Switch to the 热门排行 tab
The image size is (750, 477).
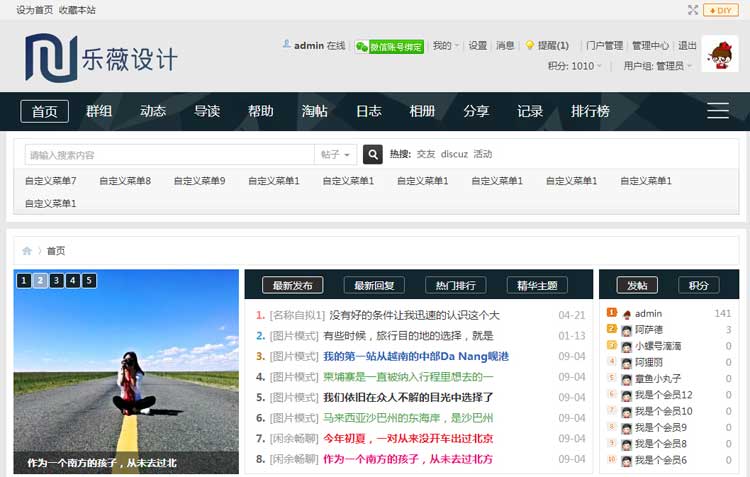455,286
